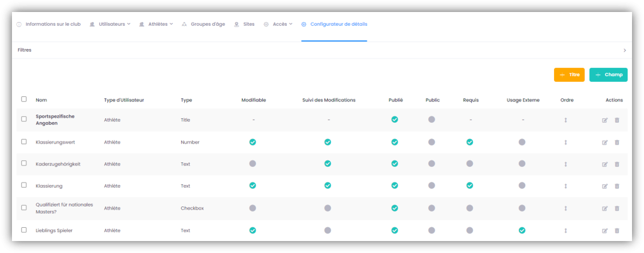Click the edit icon for Klassierungswert row
This screenshot has height=253, width=644.
[604, 142]
